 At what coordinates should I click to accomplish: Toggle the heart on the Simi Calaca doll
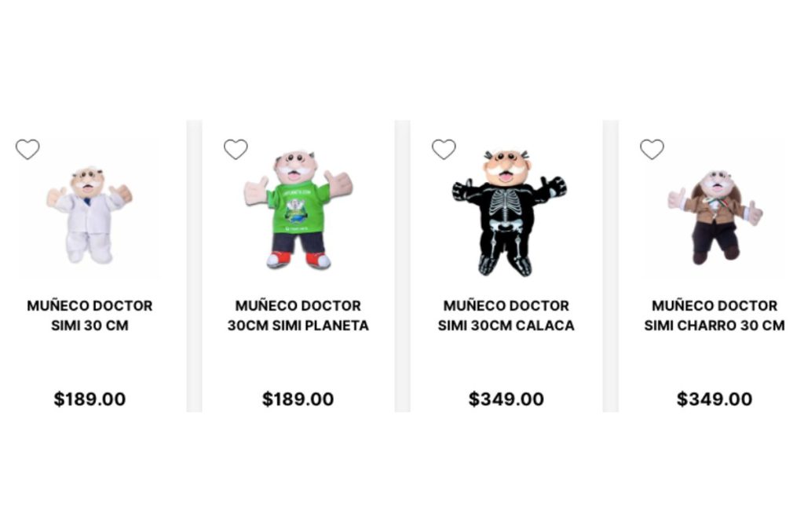click(x=444, y=149)
